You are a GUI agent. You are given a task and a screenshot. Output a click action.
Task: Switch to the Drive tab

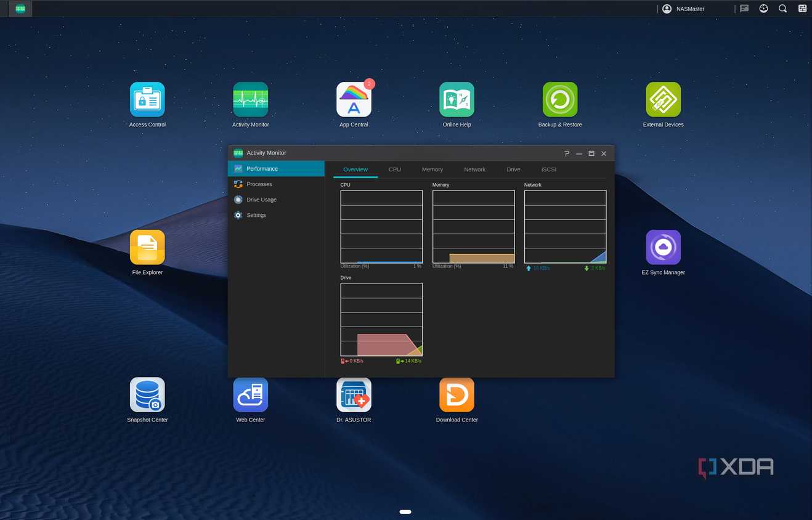pyautogui.click(x=513, y=169)
